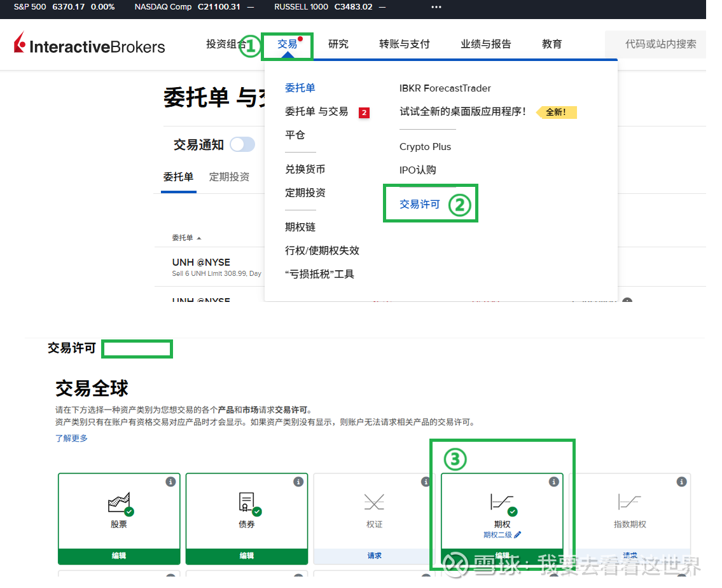This screenshot has height=588, width=722.
Task: Toggle the 交易通知 switch
Action: click(242, 144)
